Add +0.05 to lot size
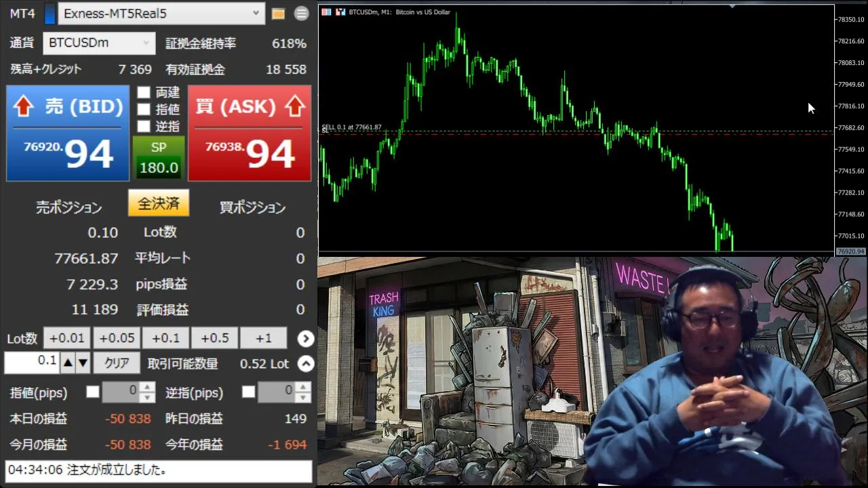 116,338
